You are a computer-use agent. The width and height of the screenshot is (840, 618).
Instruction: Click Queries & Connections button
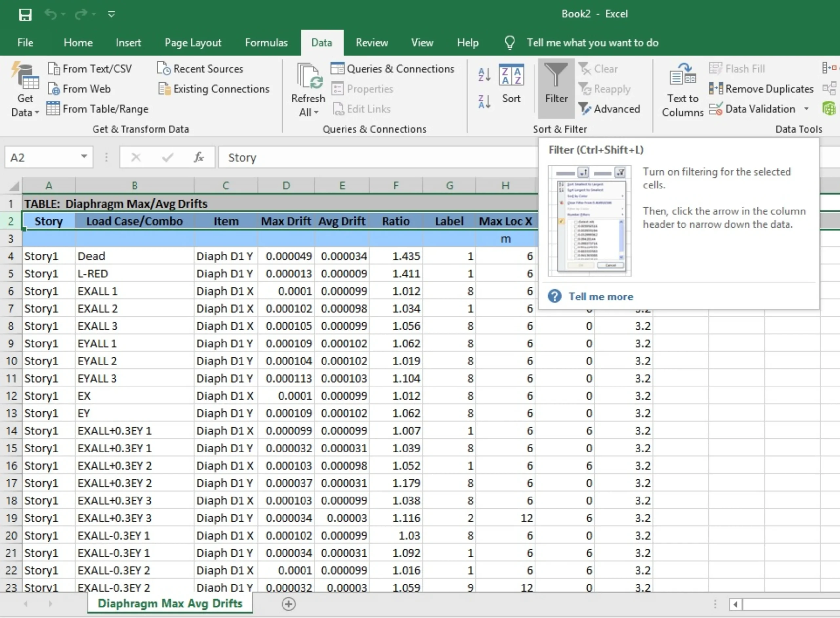(393, 69)
